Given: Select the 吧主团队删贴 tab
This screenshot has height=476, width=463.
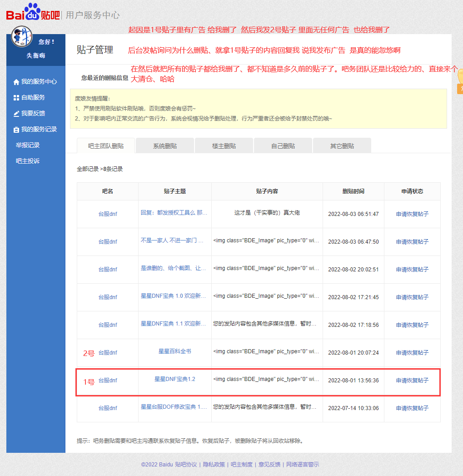Looking at the screenshot, I should (105, 146).
